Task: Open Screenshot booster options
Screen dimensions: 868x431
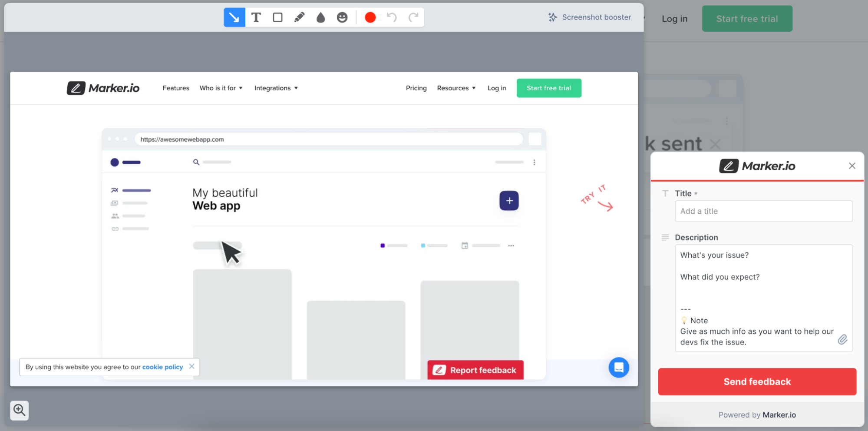Action: [590, 17]
